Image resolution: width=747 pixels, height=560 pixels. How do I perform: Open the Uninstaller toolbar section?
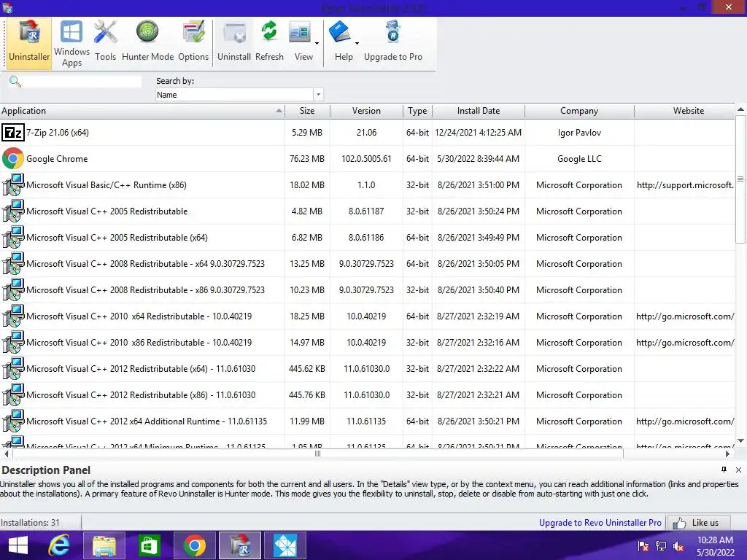(x=29, y=43)
